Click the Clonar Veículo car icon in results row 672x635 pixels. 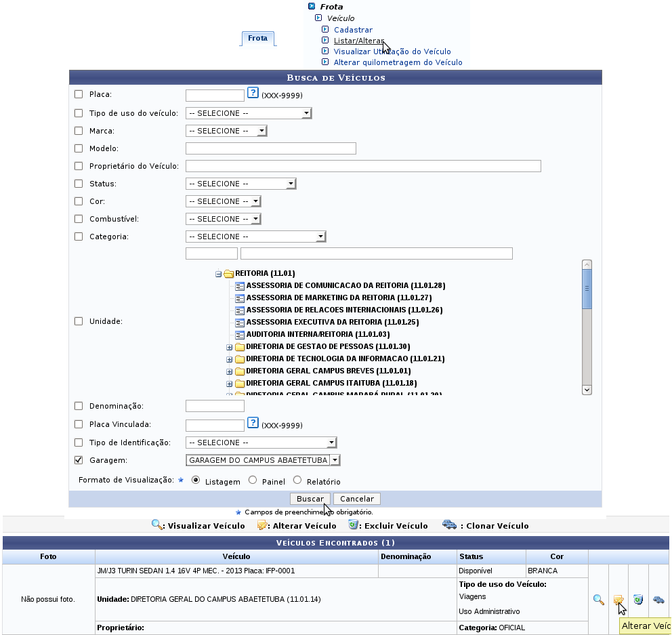[x=658, y=599]
